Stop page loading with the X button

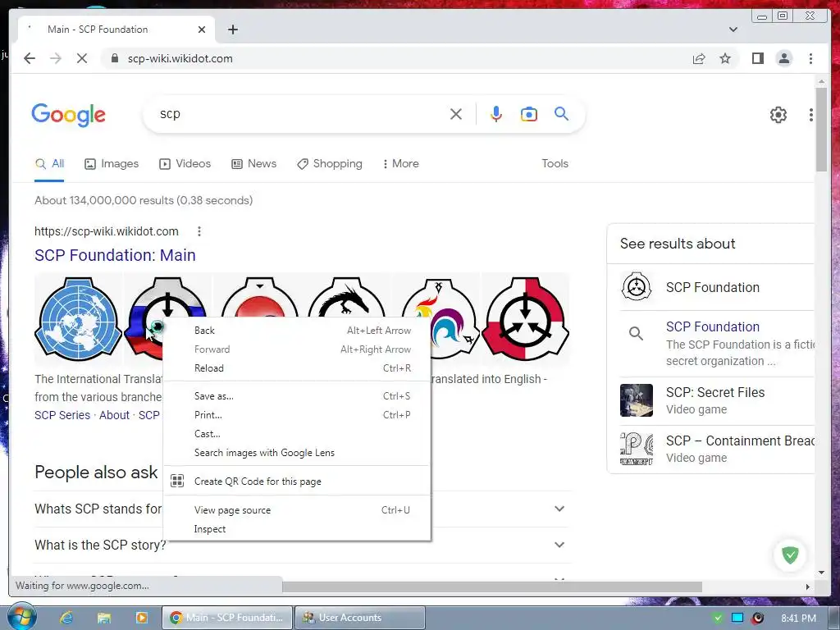82,58
